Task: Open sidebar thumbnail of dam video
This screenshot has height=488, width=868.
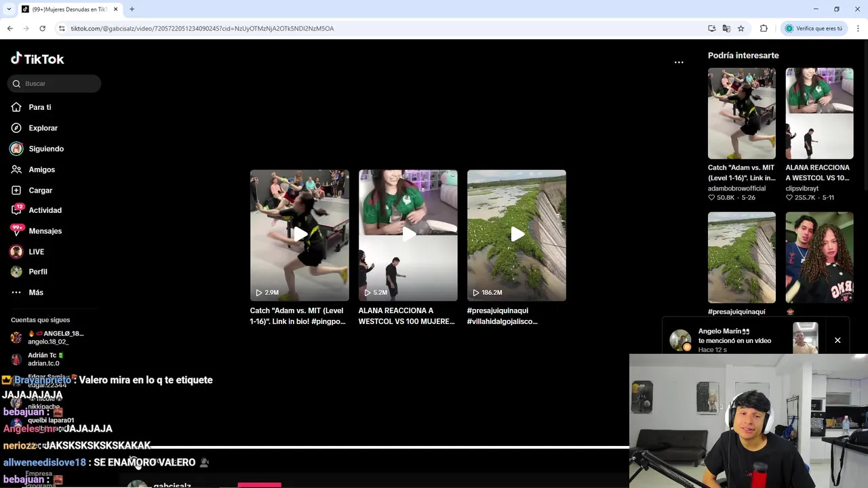Action: pos(742,258)
